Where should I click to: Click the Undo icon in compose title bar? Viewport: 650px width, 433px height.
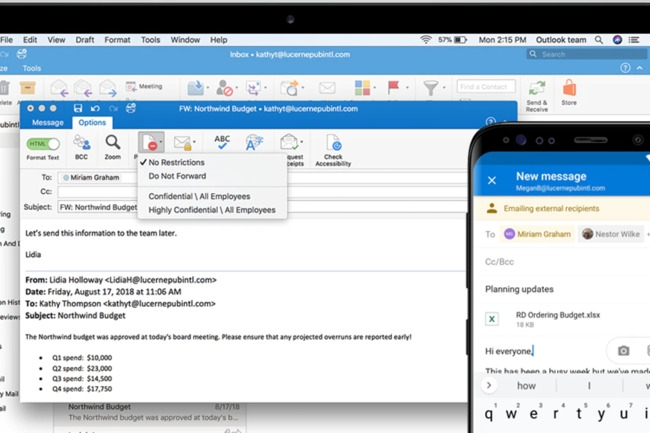pyautogui.click(x=95, y=109)
